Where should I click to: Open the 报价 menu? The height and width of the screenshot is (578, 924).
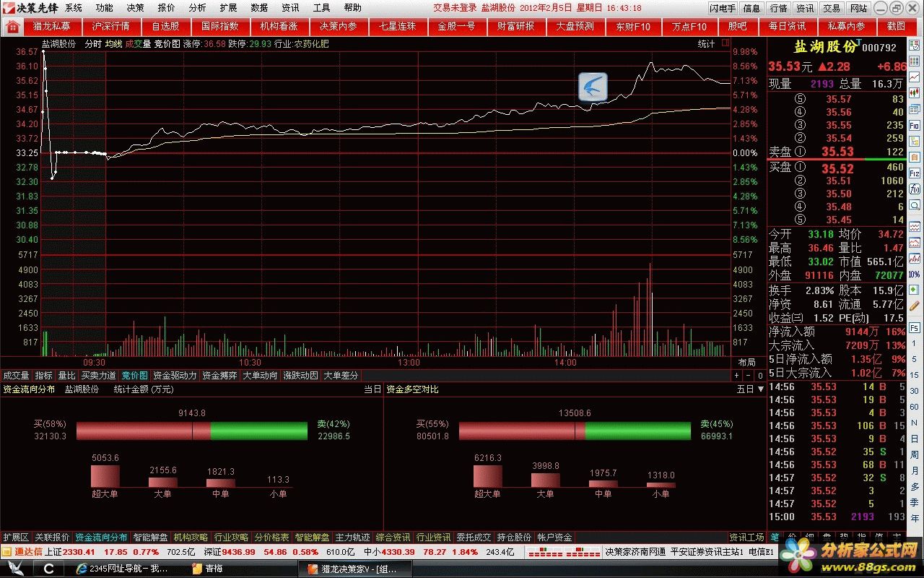pyautogui.click(x=166, y=8)
